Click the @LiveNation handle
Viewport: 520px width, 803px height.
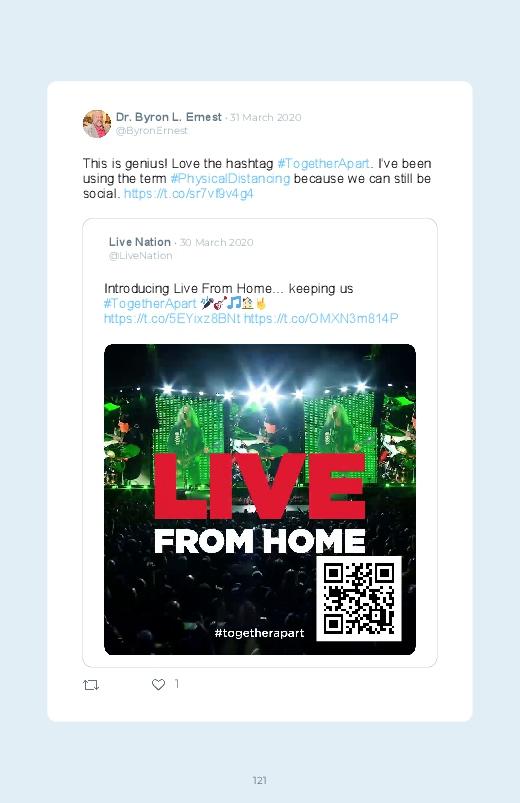tap(140, 256)
